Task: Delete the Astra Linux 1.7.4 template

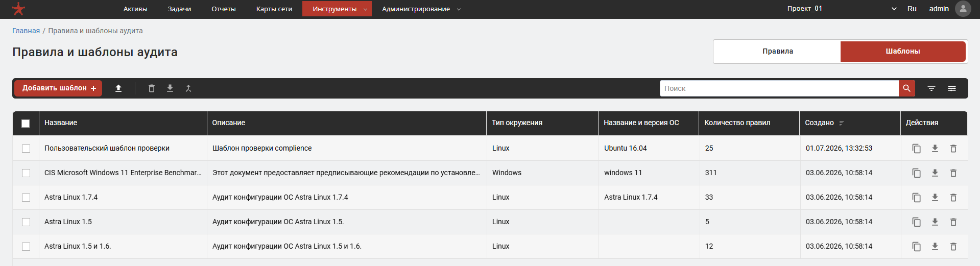Action: point(953,198)
